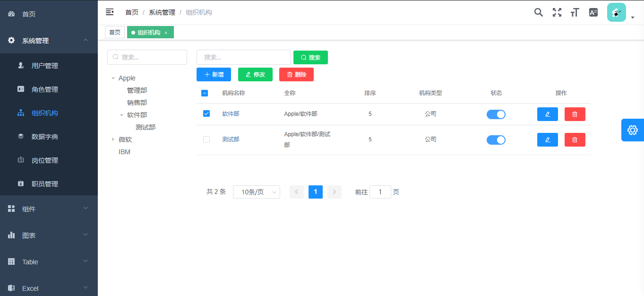Expand the 组件 sidebar submenu
The image size is (644, 296).
click(86, 209)
